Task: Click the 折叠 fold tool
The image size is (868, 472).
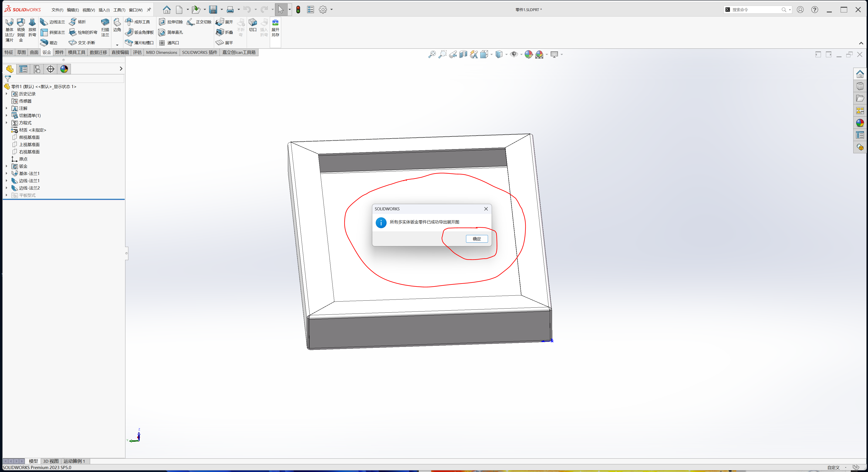Action: click(x=225, y=32)
